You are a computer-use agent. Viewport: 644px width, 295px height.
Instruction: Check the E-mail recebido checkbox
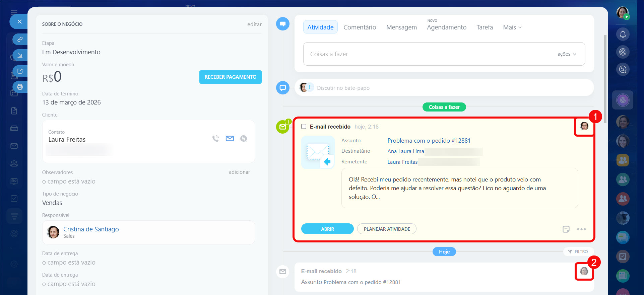click(x=304, y=127)
